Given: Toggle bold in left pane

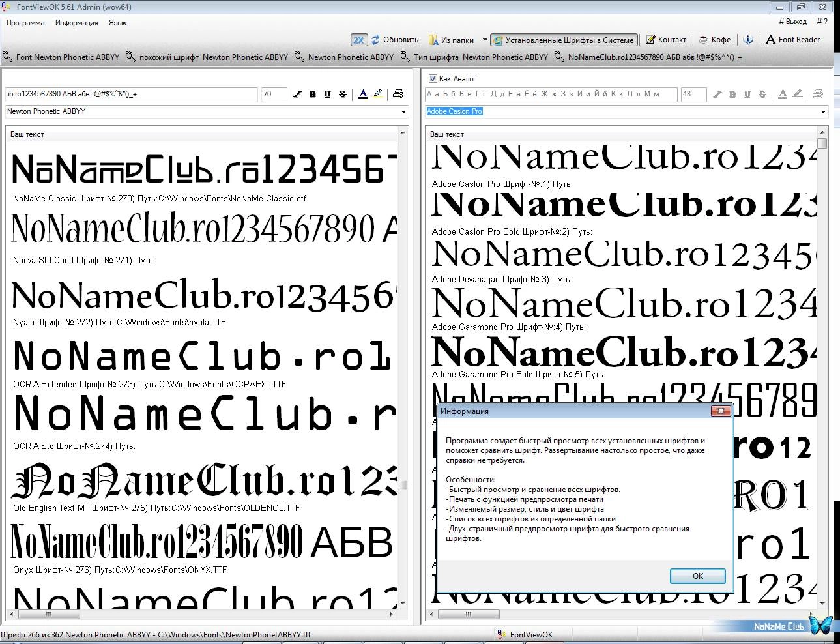Looking at the screenshot, I should coord(313,94).
